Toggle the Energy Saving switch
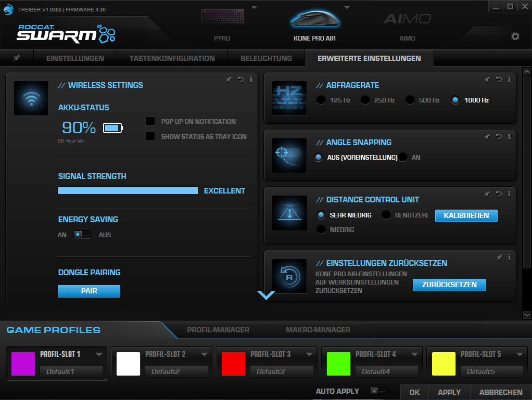This screenshot has height=400, width=532. tap(82, 235)
